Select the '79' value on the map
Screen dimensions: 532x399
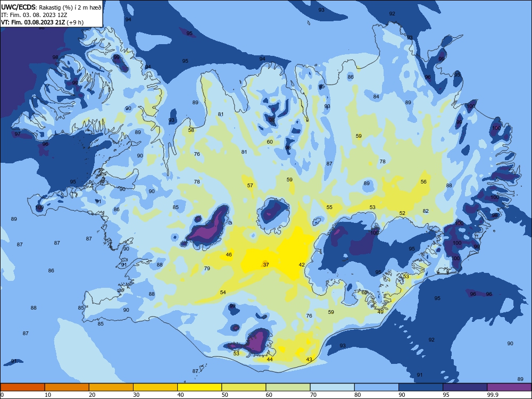(x=207, y=268)
